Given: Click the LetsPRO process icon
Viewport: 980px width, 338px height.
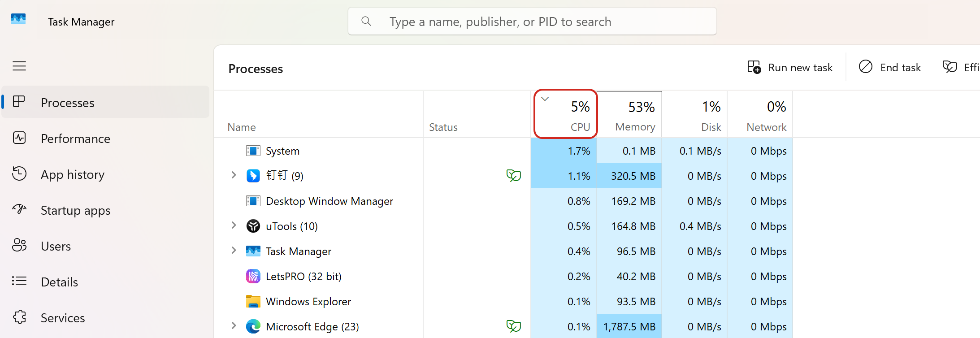Looking at the screenshot, I should [253, 276].
